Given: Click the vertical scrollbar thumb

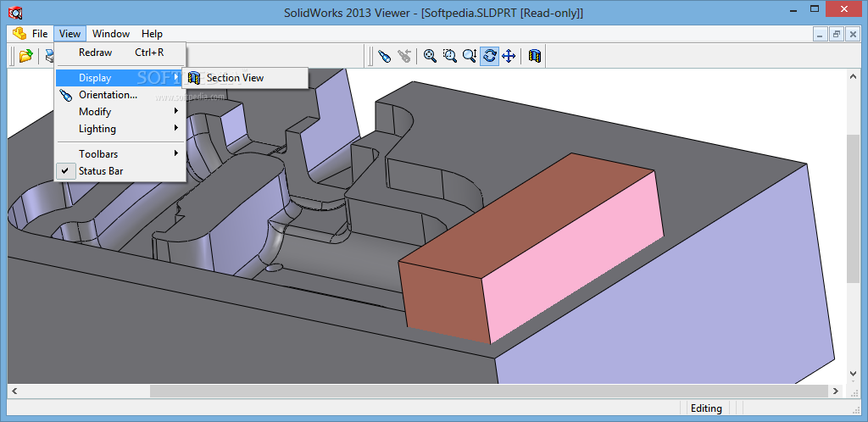Looking at the screenshot, I should pos(853,208).
